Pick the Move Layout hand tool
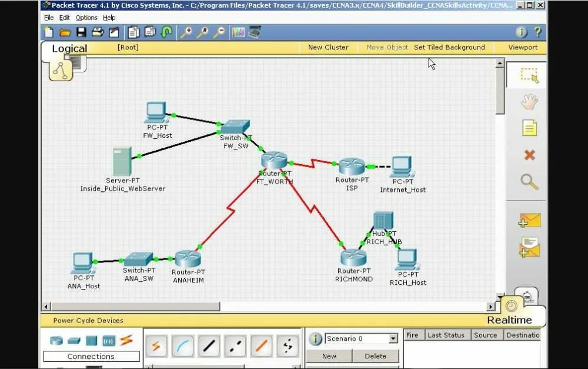The height and width of the screenshot is (369, 588). (x=530, y=101)
